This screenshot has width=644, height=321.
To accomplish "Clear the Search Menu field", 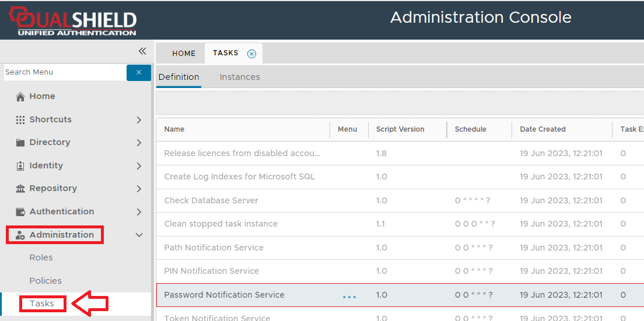I will tap(139, 72).
